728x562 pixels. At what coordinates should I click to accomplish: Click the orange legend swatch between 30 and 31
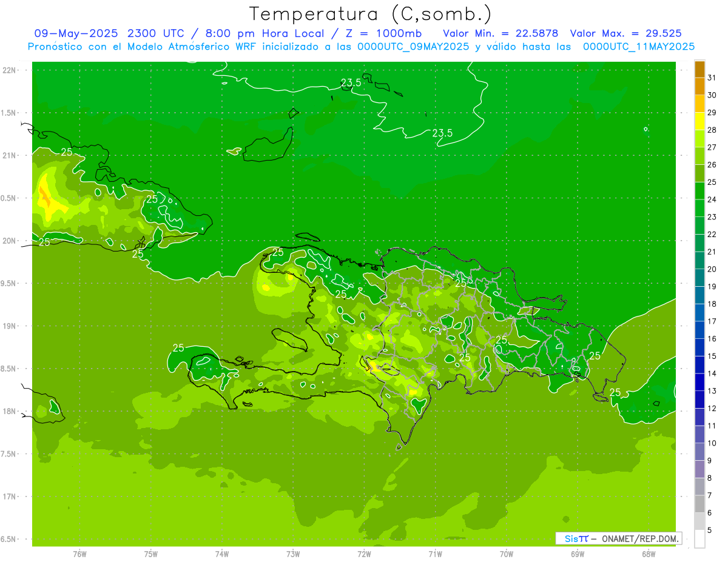tap(699, 87)
